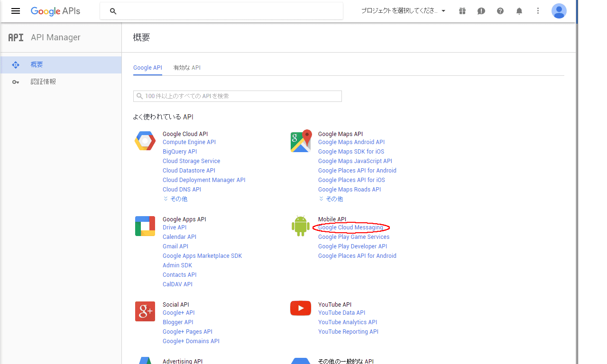Click the Google Cloud API hexagon icon
Screen dimensions: 607x364
pos(145,141)
